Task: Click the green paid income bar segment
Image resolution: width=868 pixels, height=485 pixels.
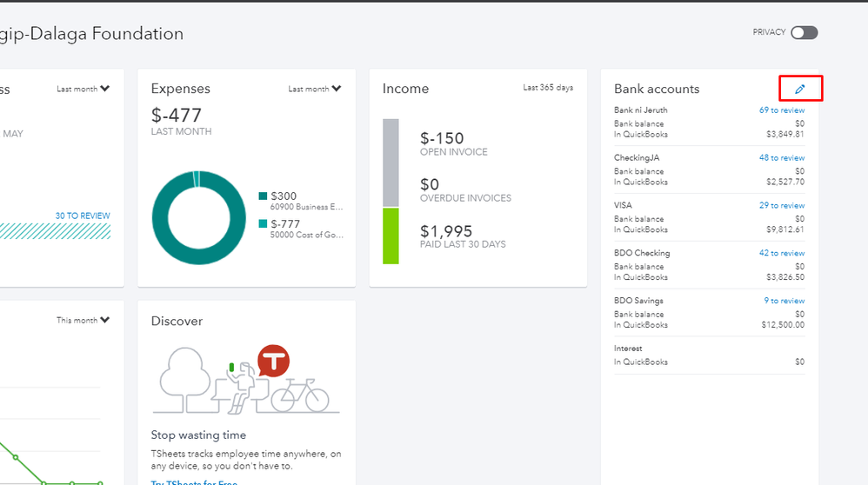Action: (391, 236)
